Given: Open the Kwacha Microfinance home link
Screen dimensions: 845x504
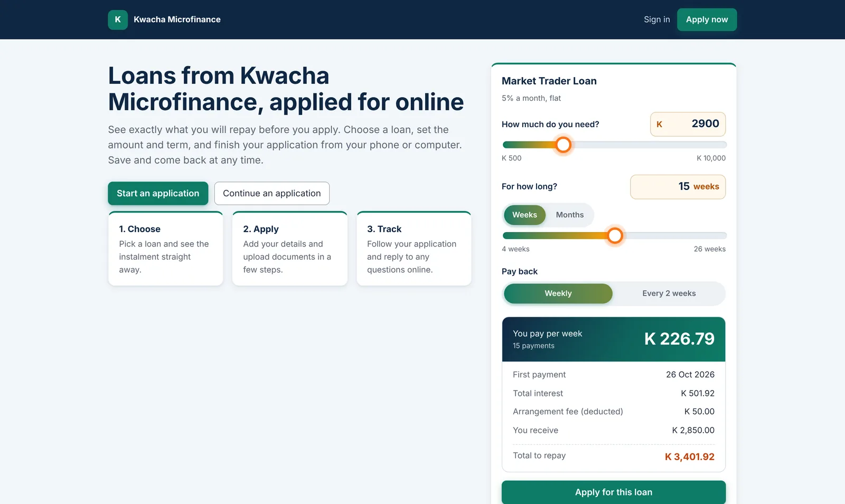Looking at the screenshot, I should pos(164,20).
